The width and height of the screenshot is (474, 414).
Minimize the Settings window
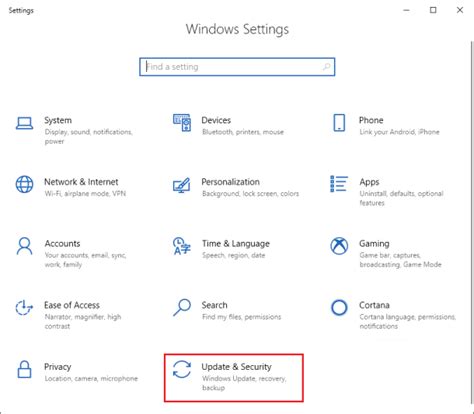coord(406,10)
